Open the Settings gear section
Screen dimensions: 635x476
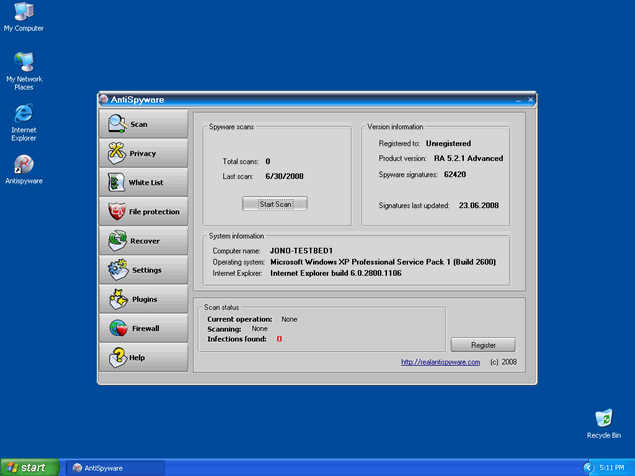[x=143, y=270]
